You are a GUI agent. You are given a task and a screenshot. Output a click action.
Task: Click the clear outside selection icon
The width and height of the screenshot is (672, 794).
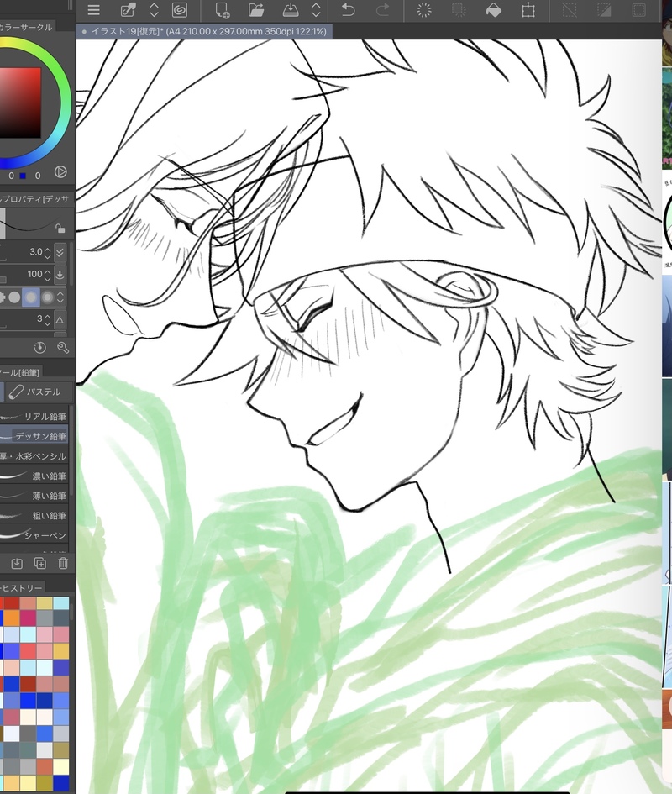pos(459,10)
